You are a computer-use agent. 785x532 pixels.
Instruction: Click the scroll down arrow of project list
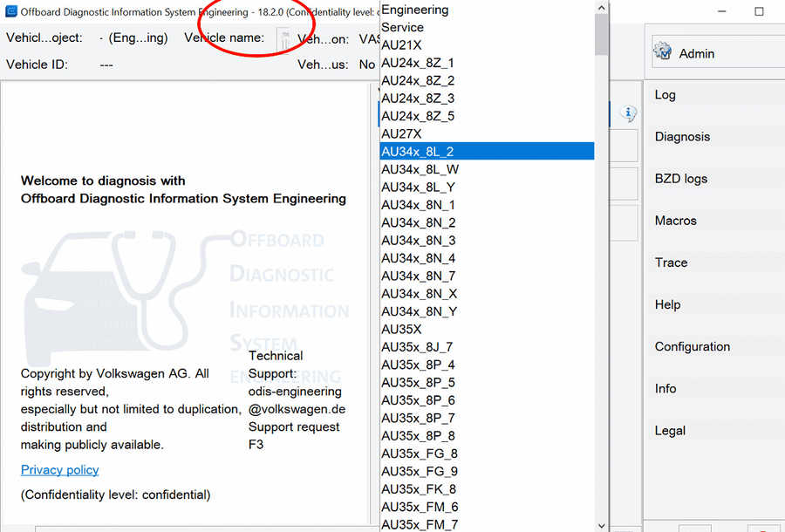coord(601,525)
